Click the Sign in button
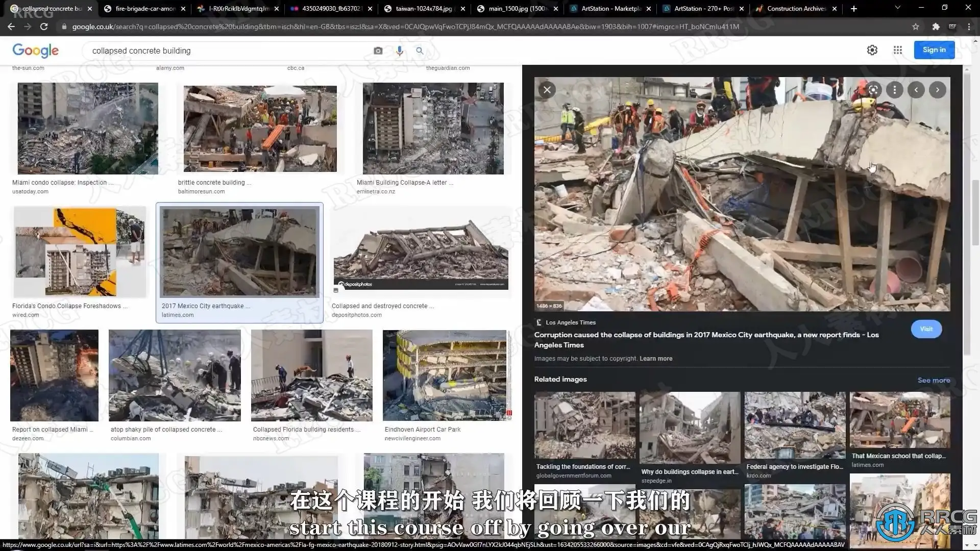This screenshot has width=980, height=551. tap(934, 50)
